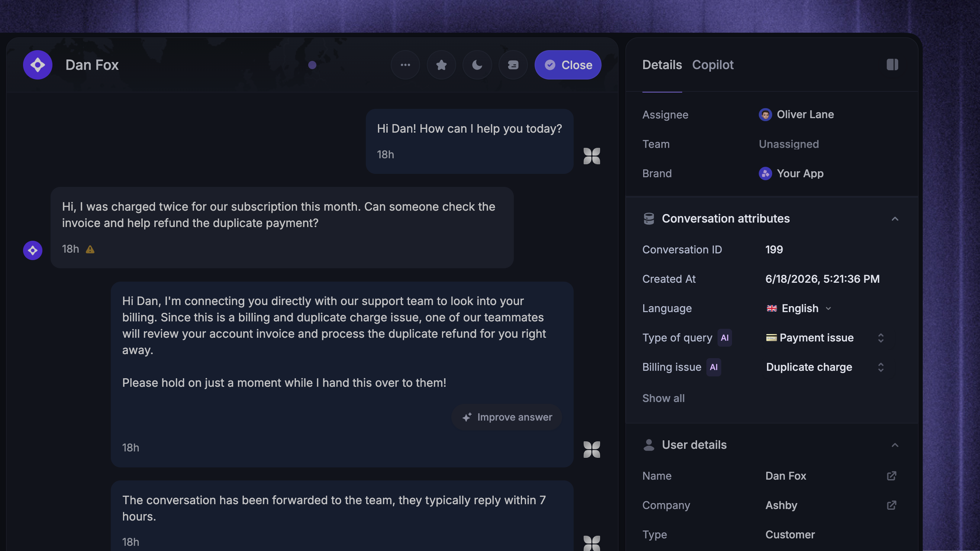
Task: Close the conversation with Close button
Action: coord(568,65)
